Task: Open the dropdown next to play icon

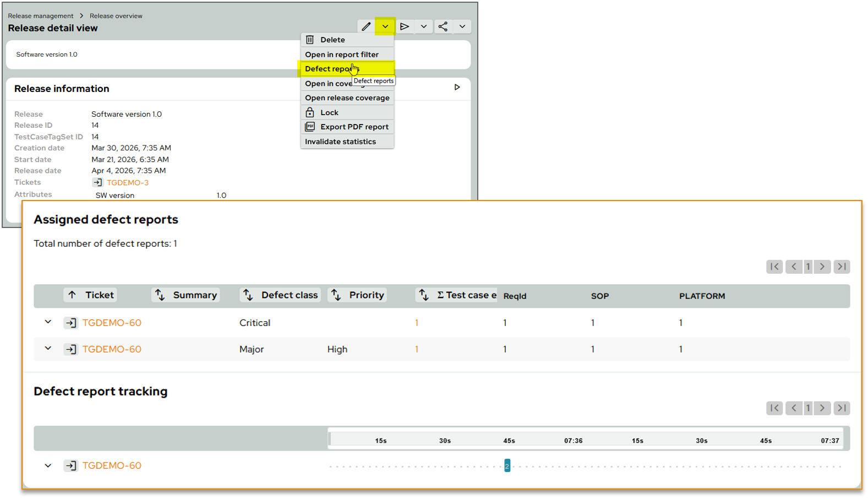Action: click(423, 26)
